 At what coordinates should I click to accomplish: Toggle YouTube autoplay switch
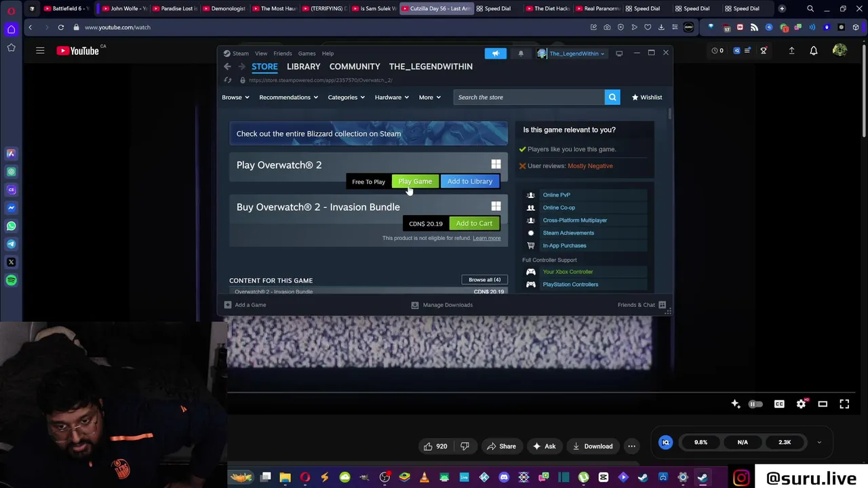pyautogui.click(x=755, y=404)
